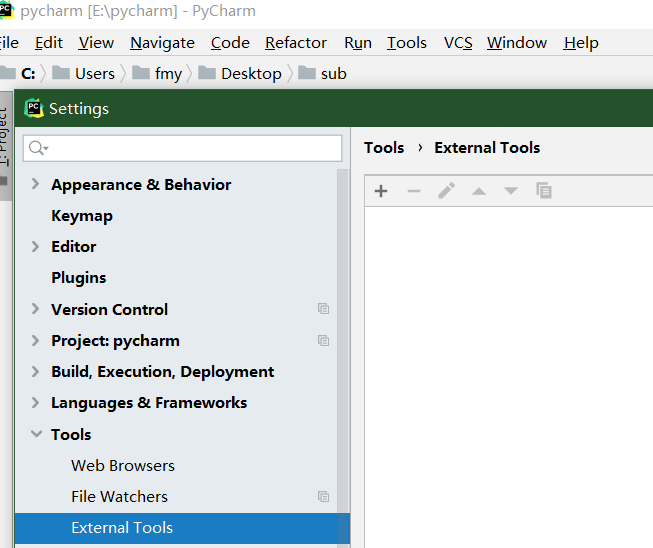Click the edit pencil icon in toolbar
Viewport: 653px width, 548px height.
click(x=446, y=191)
